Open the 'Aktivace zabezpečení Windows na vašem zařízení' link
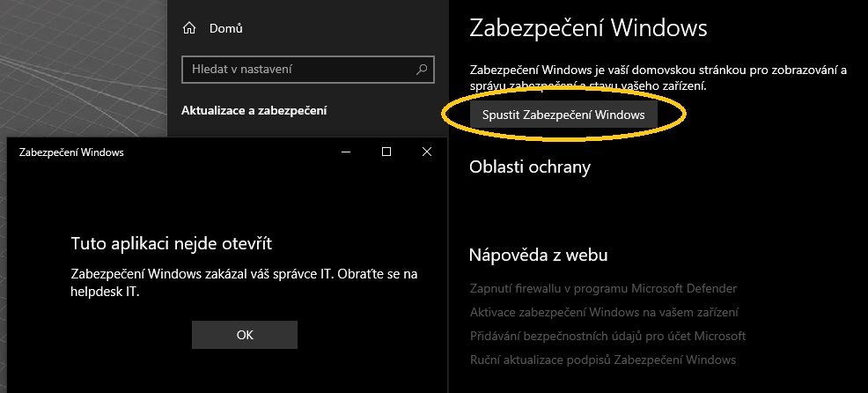 point(604,312)
